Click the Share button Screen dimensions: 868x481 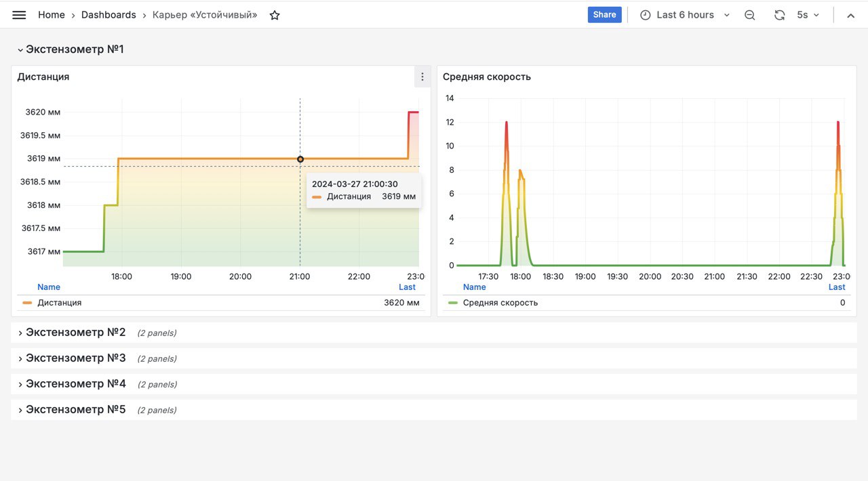[x=604, y=15]
